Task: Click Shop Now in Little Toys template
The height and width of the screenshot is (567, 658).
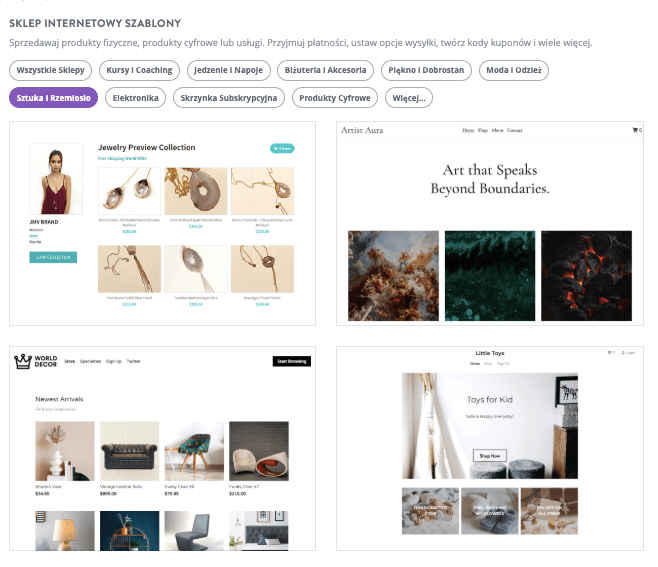Action: (490, 456)
